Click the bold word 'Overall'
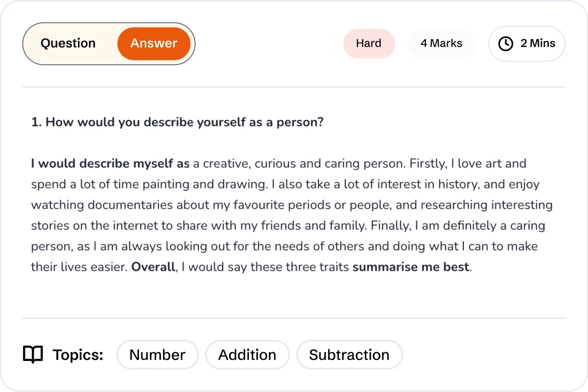Screen dimensions: 588x392 pos(153,267)
